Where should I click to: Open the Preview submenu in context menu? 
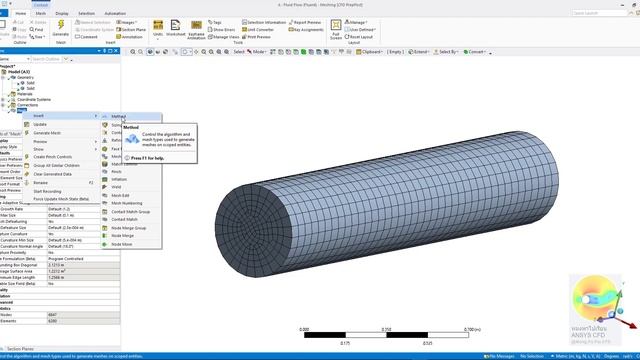click(x=60, y=142)
